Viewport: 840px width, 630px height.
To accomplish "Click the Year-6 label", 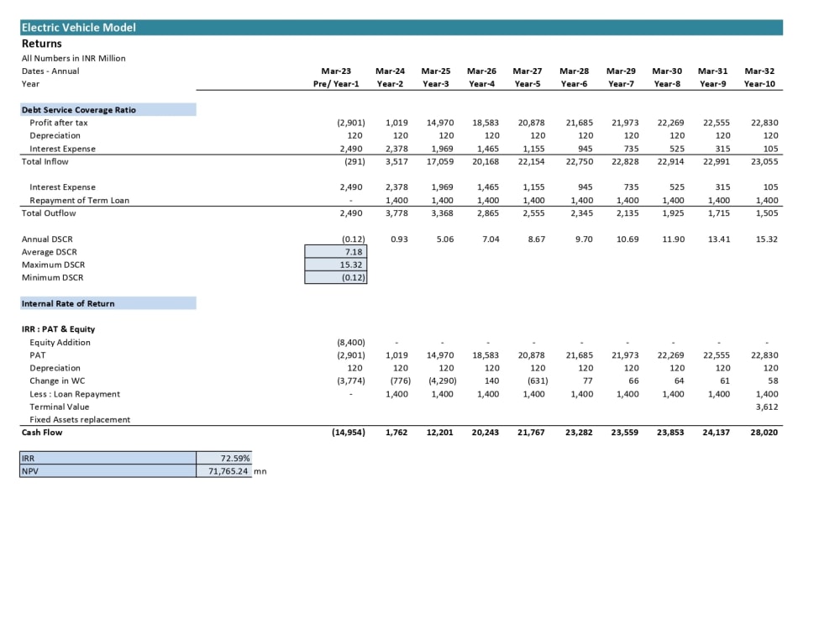I will pyautogui.click(x=574, y=84).
